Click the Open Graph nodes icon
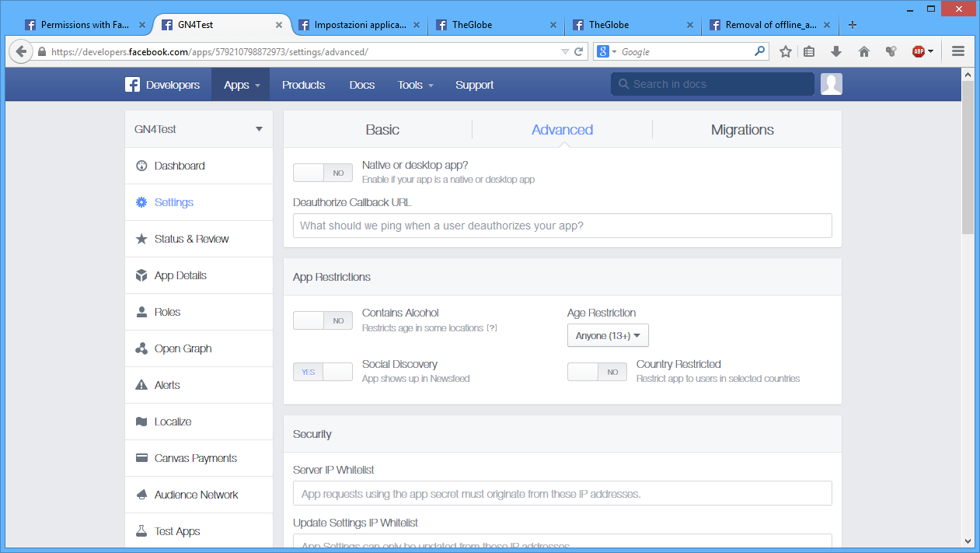Screen dimensions: 980x553 tap(141, 348)
